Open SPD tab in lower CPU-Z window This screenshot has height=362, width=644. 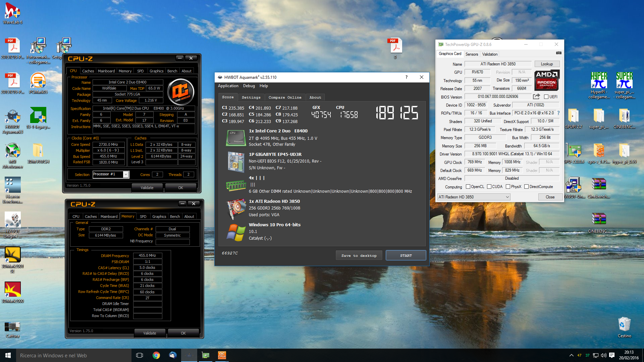click(x=143, y=217)
